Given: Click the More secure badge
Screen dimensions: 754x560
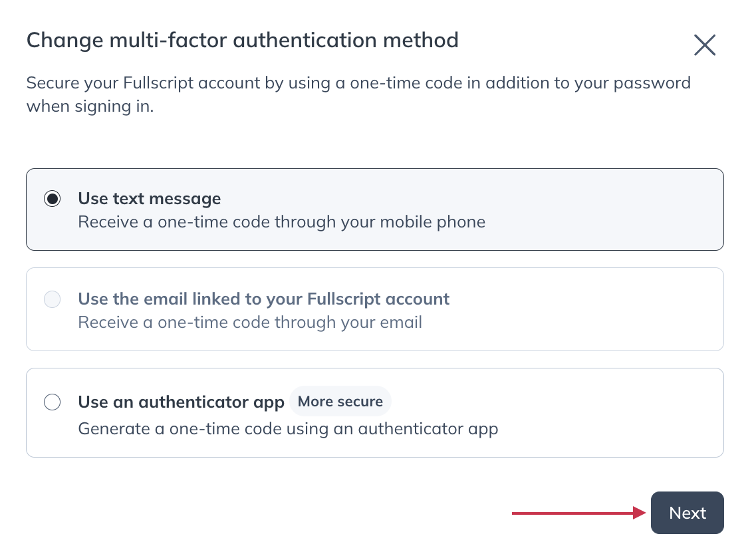Looking at the screenshot, I should coord(340,401).
